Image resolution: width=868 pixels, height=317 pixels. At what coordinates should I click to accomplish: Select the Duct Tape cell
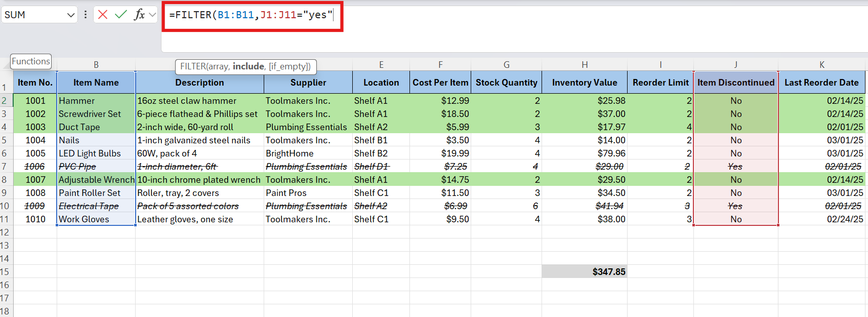(96, 127)
